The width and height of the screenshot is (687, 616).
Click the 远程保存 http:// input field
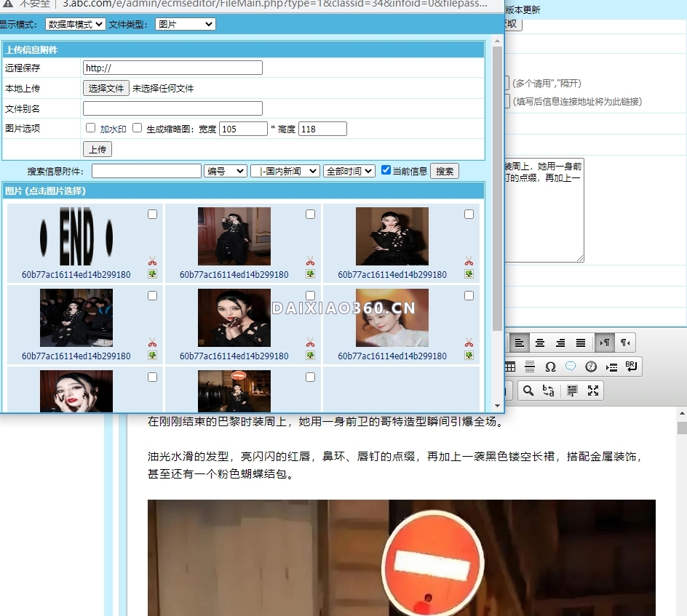tap(172, 68)
